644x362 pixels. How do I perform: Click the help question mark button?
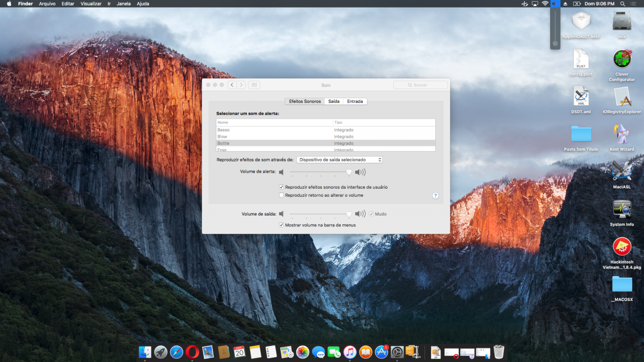click(435, 196)
